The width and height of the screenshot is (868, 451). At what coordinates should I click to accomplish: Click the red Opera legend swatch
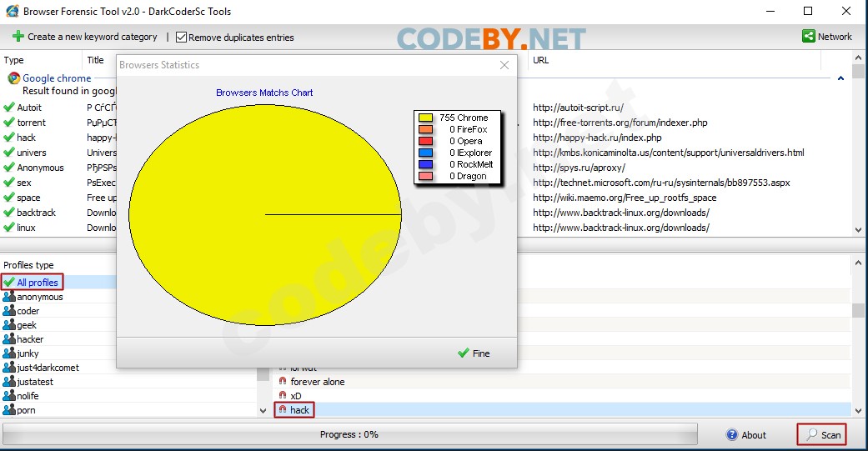point(426,141)
